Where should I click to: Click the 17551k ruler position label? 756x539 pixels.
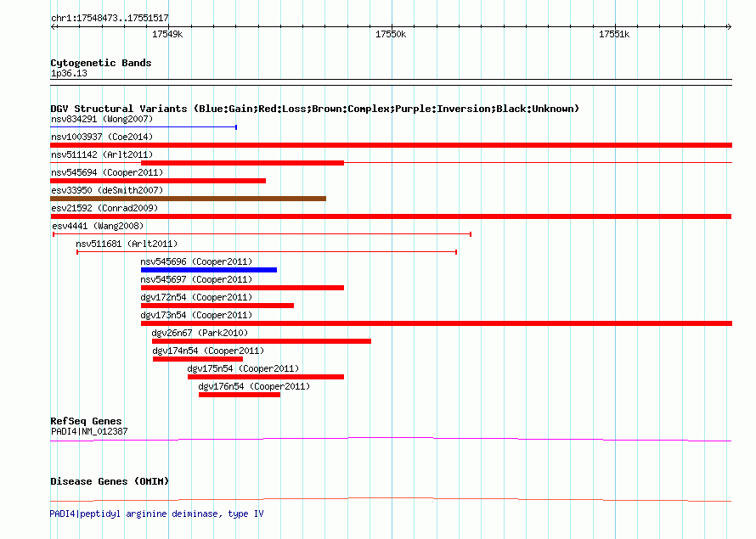[x=614, y=34]
